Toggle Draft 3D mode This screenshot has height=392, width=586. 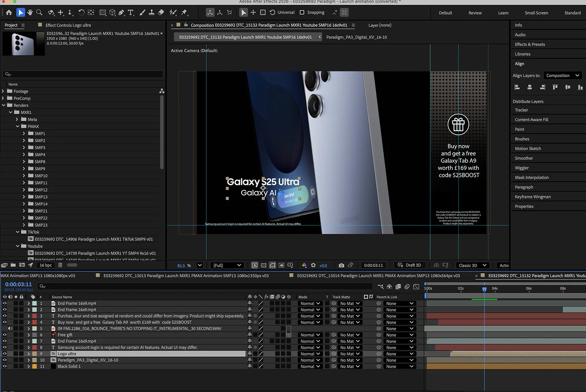tap(409, 265)
